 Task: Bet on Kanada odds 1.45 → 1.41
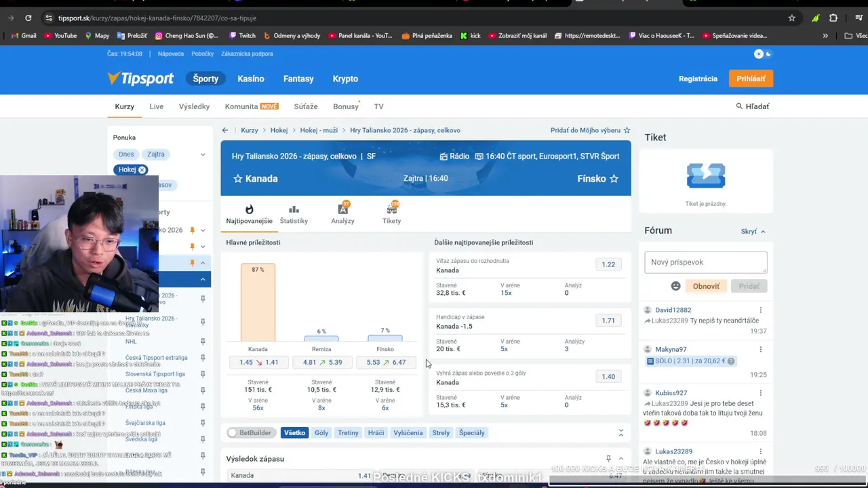pyautogui.click(x=258, y=362)
